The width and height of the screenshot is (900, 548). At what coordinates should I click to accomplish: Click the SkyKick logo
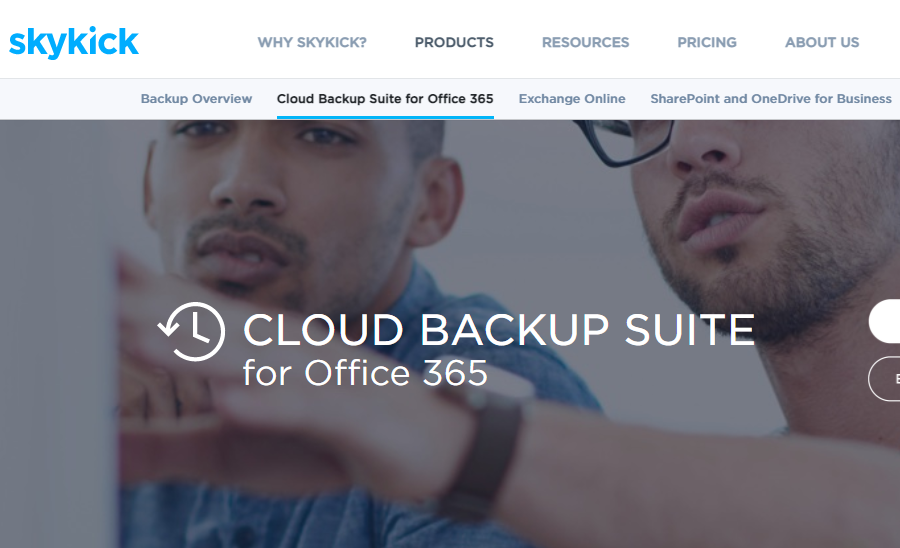(x=73, y=42)
